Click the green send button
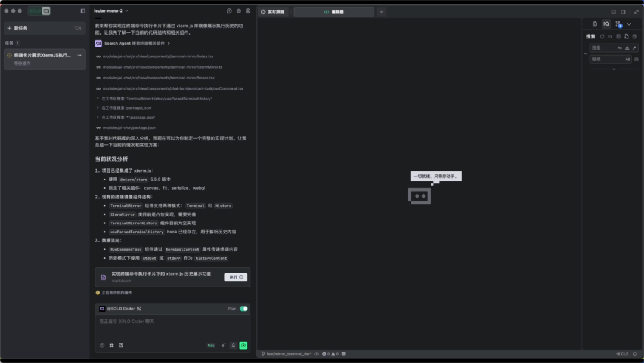Screen dimensions: 644x363 243,346
